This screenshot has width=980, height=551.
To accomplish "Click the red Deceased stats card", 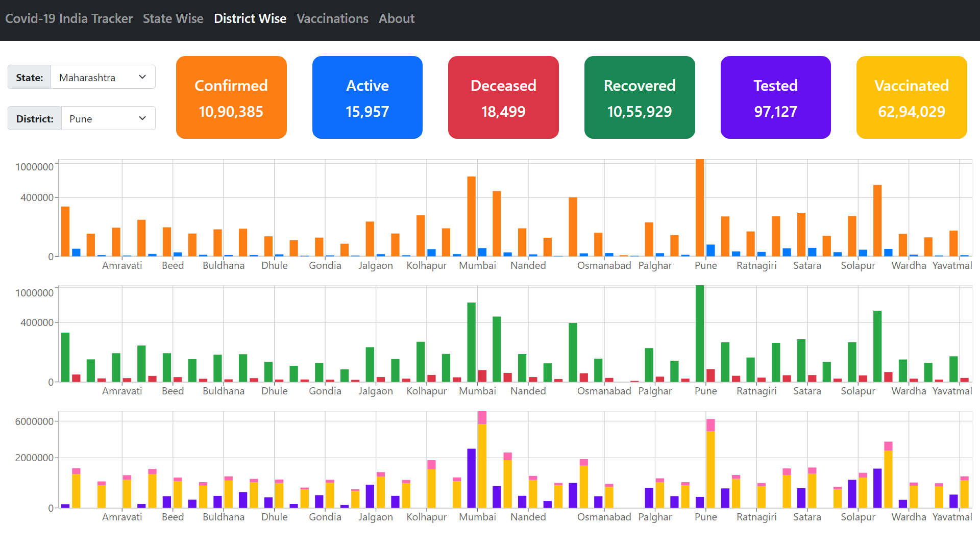I will [503, 97].
